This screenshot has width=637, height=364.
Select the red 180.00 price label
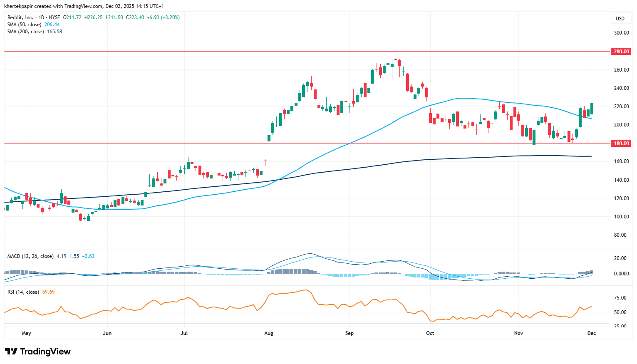point(621,144)
